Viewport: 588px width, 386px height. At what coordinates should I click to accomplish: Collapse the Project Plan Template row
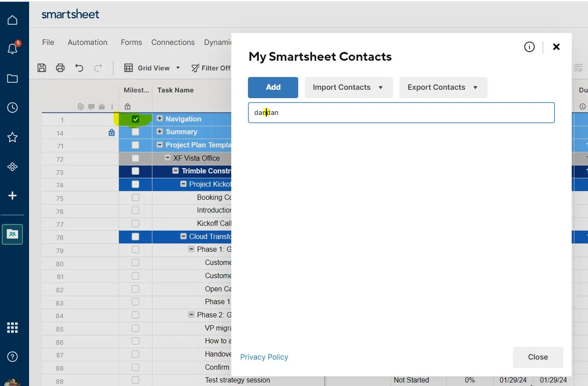click(160, 145)
